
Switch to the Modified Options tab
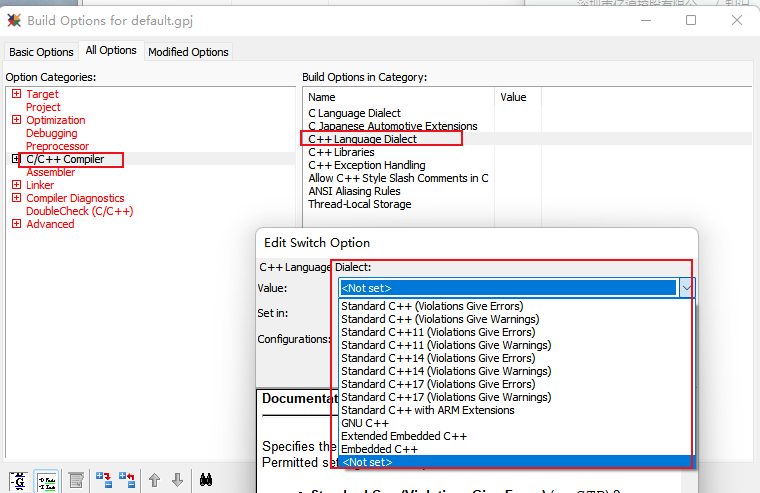coord(188,52)
